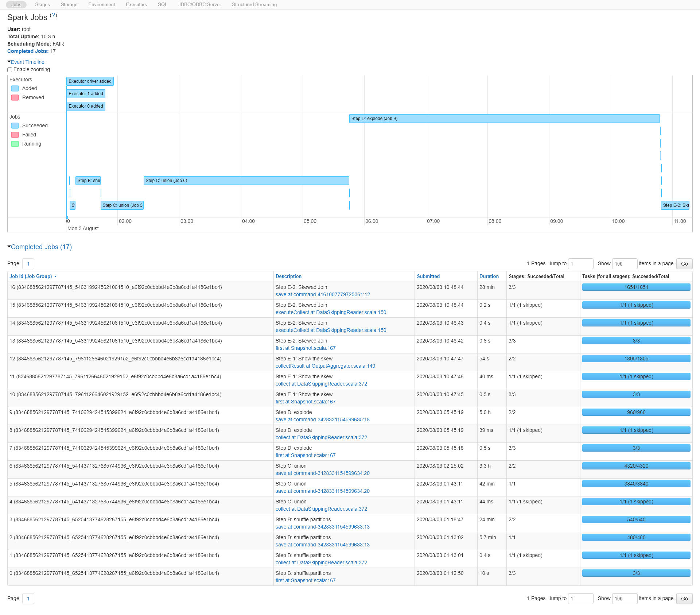Click the Running jobs legend swatch

tap(15, 144)
